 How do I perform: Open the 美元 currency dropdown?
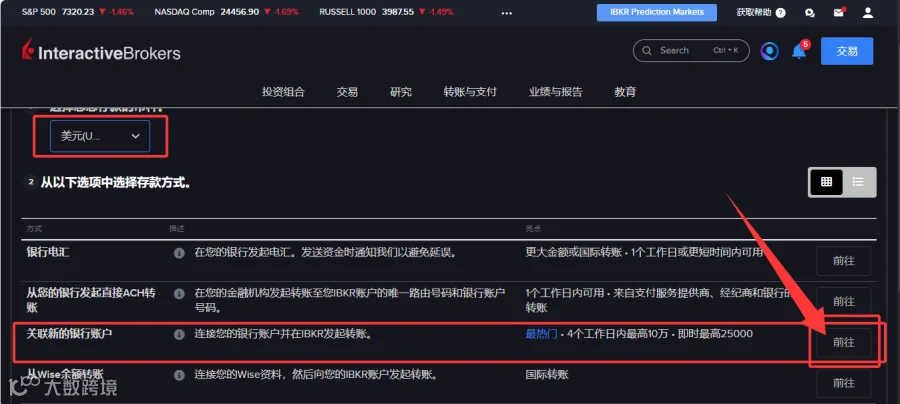coord(100,136)
